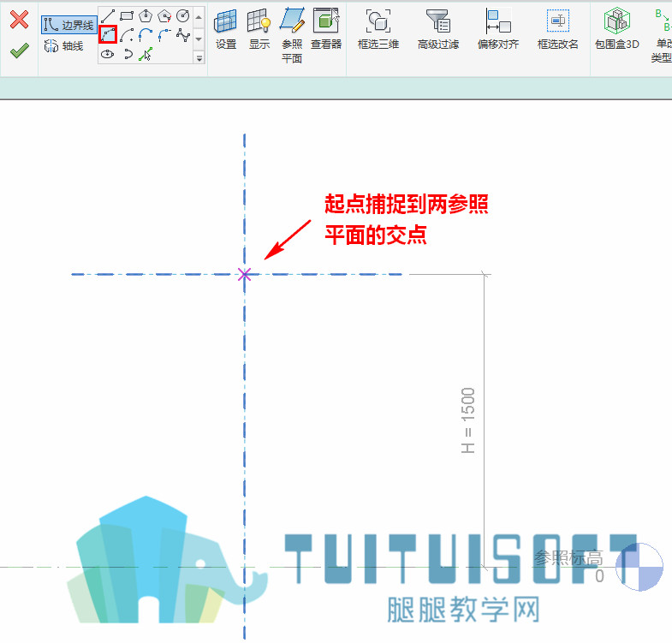Select the Fillet Arc tool
Image resolution: width=672 pixels, height=643 pixels.
(164, 35)
